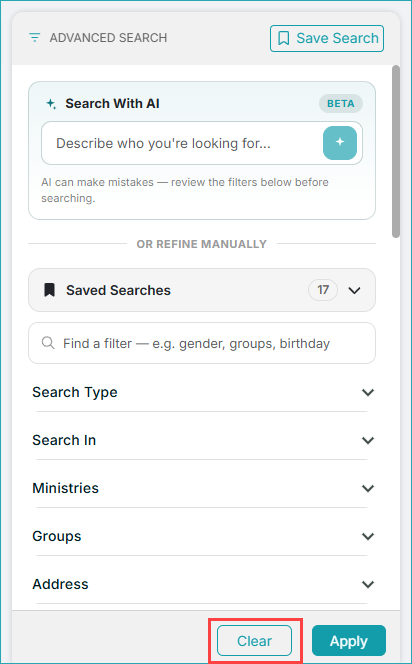Image resolution: width=412 pixels, height=664 pixels.
Task: Click the black bookmark icon on Saved Searches
Action: 50,290
